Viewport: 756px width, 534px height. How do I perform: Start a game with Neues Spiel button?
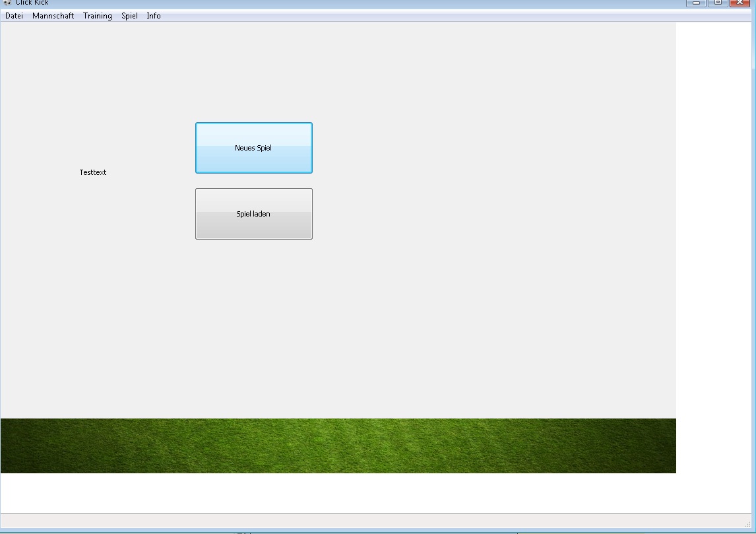(253, 148)
